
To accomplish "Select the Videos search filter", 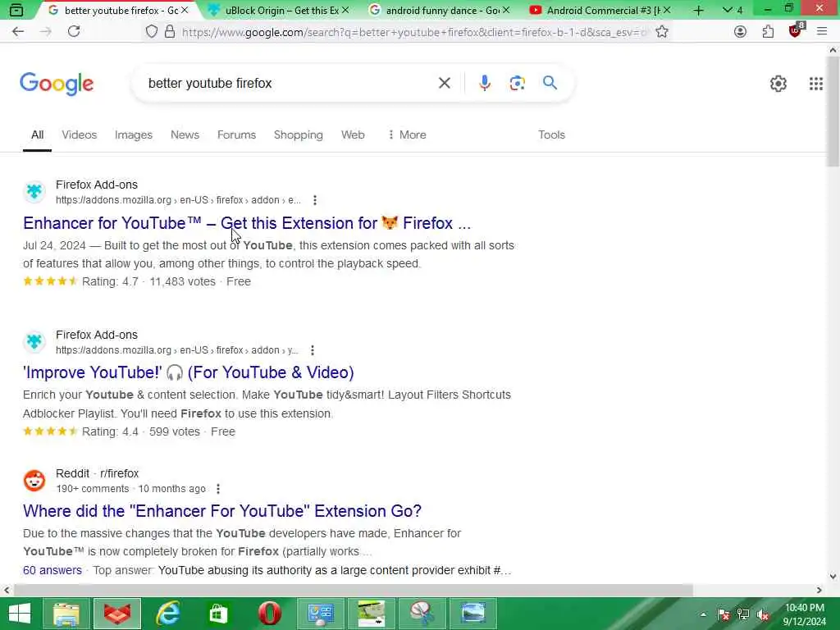I will coord(80,135).
